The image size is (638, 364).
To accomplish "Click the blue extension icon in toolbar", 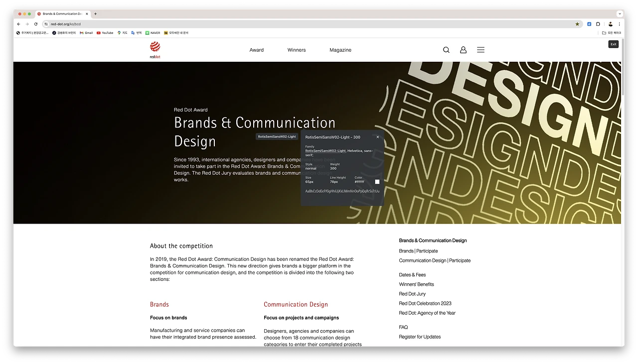I will tap(589, 24).
